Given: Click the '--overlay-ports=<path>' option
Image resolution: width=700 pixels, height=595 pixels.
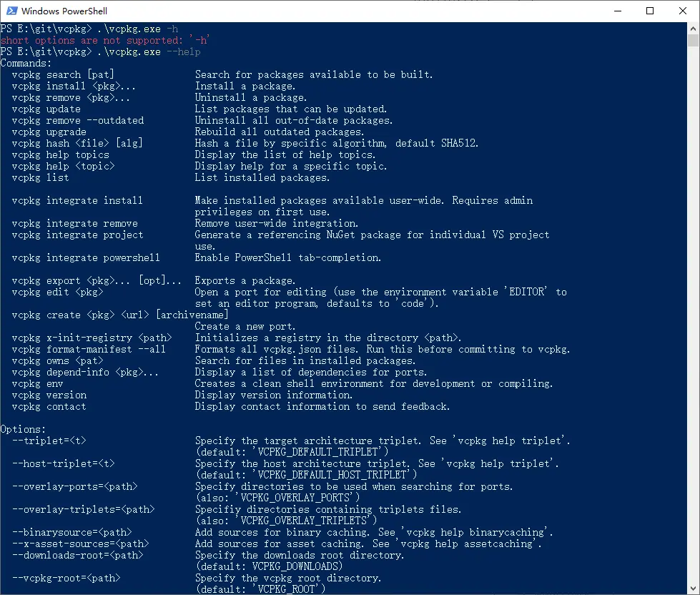Looking at the screenshot, I should coord(75,486).
